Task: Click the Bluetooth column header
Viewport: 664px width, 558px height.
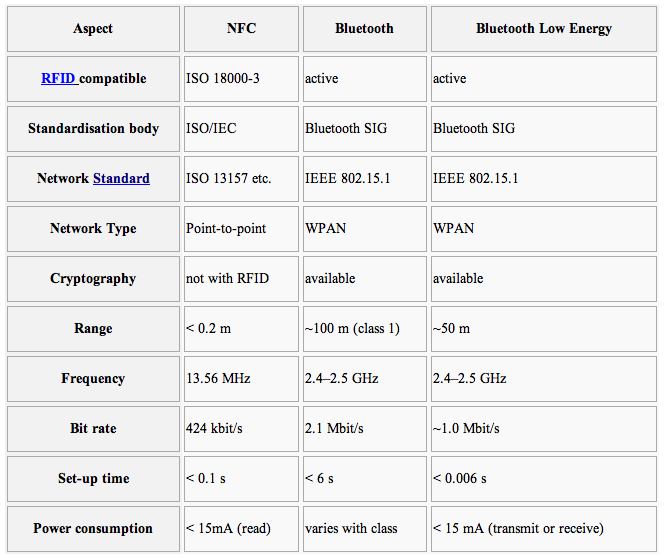Action: [x=364, y=29]
